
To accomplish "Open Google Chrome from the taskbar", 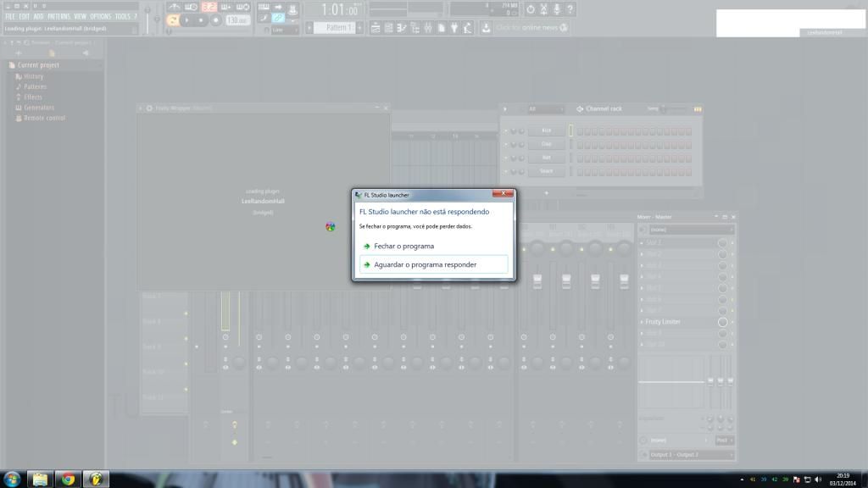I will 67,479.
